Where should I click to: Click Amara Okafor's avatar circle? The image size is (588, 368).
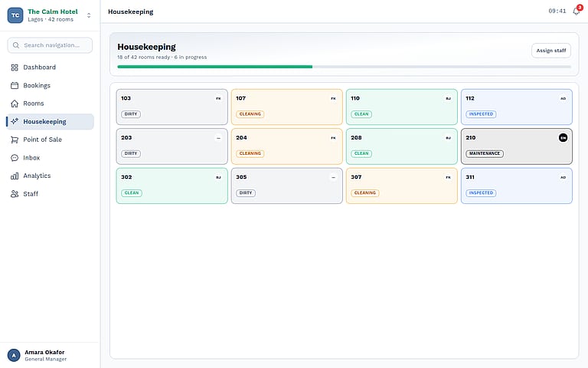coord(14,355)
